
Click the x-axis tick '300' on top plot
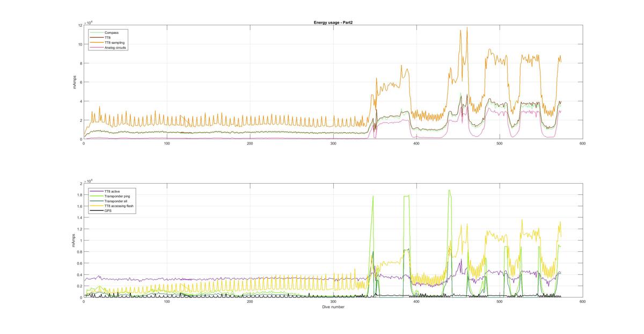click(333, 143)
